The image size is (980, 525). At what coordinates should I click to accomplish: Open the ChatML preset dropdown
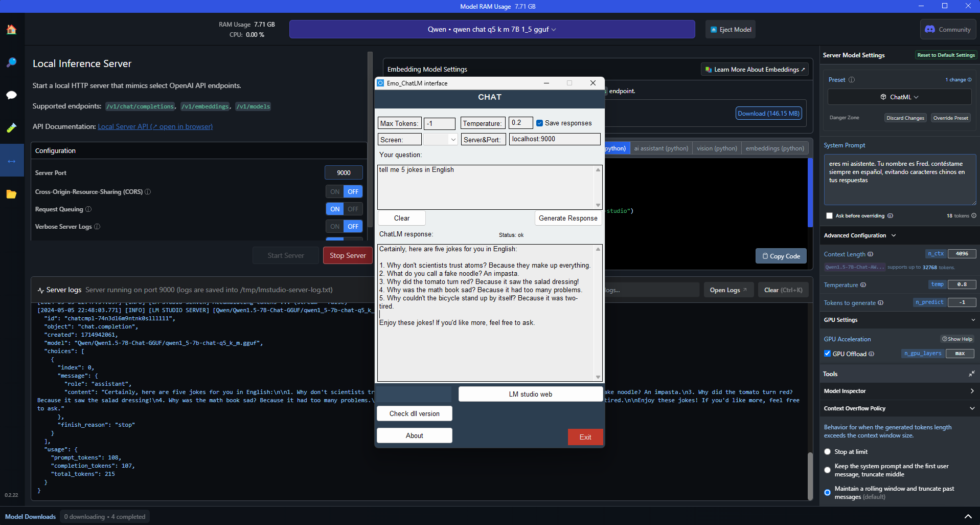coord(899,97)
